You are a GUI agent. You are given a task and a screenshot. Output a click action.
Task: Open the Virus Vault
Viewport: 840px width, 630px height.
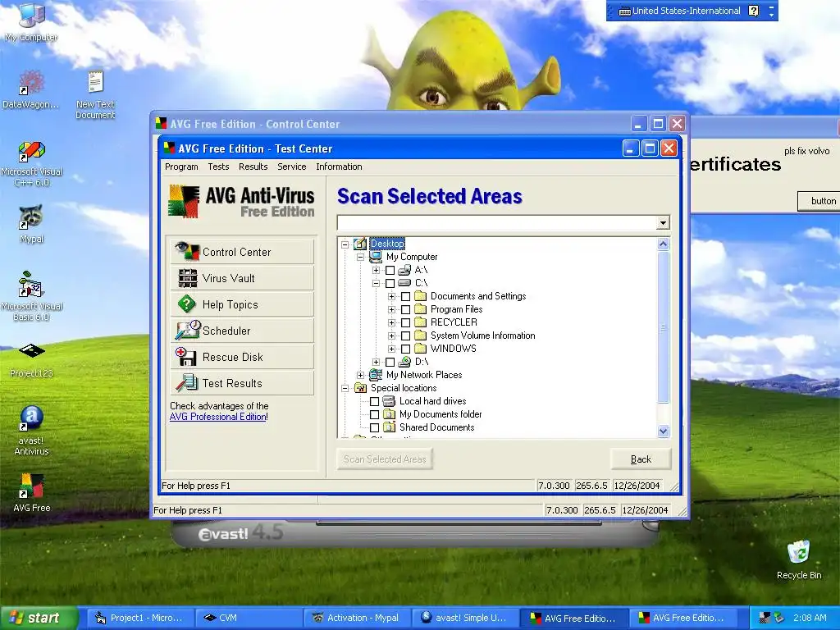(x=242, y=278)
